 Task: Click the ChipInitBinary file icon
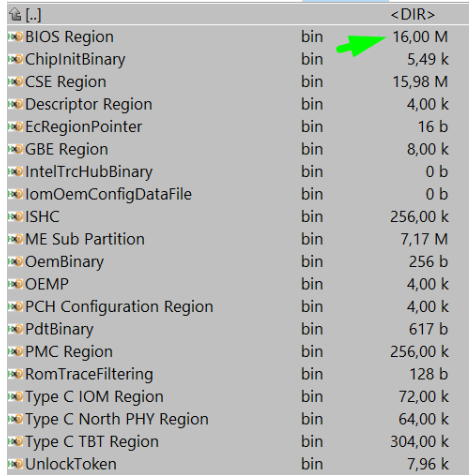coord(15,59)
